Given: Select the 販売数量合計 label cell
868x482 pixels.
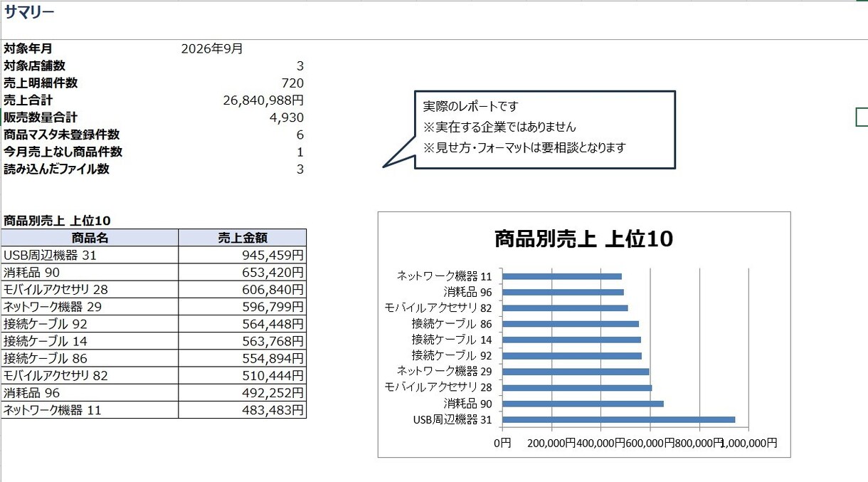Looking at the screenshot, I should 41,117.
